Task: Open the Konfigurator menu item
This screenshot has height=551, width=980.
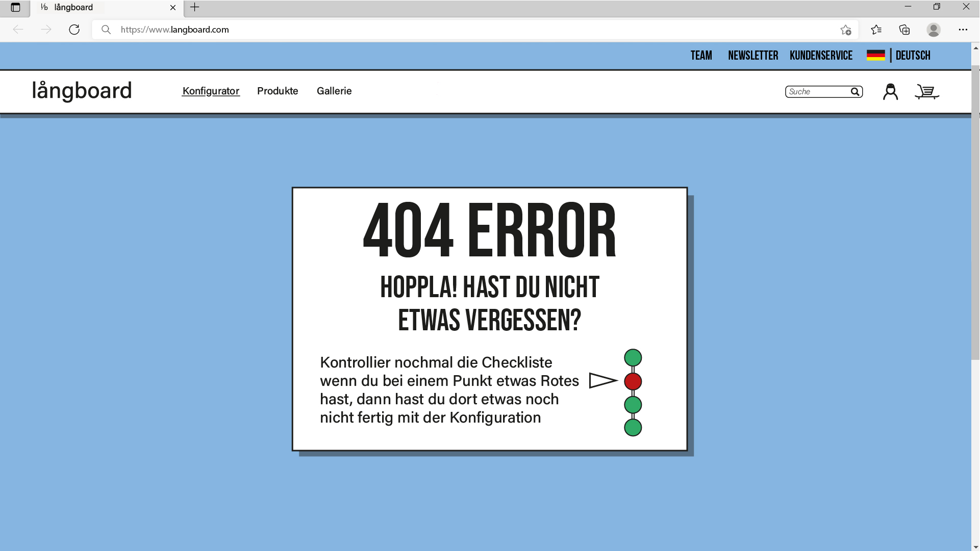Action: [211, 91]
